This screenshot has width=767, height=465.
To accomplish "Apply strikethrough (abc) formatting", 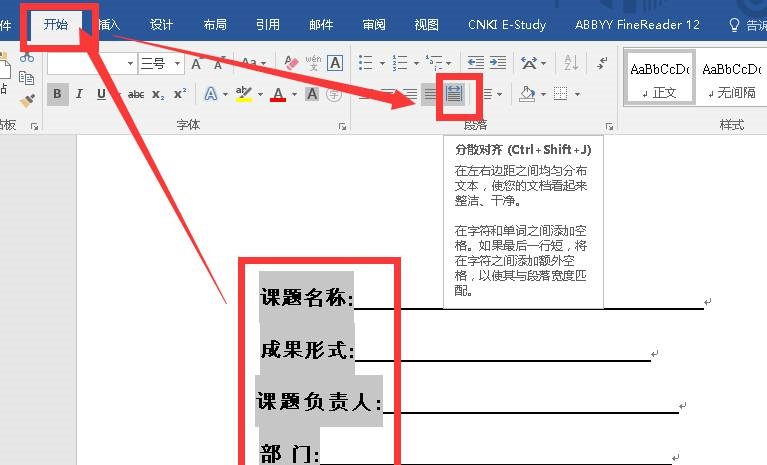I will pos(135,94).
